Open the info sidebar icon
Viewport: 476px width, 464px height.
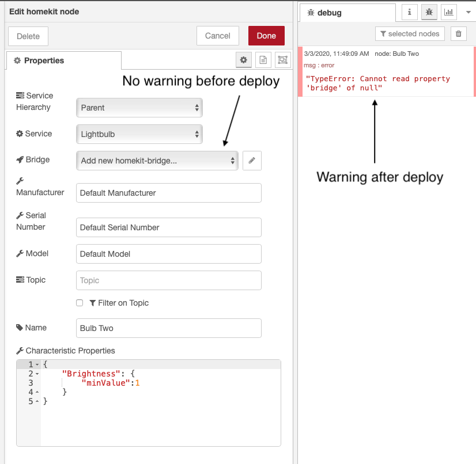[x=409, y=12]
